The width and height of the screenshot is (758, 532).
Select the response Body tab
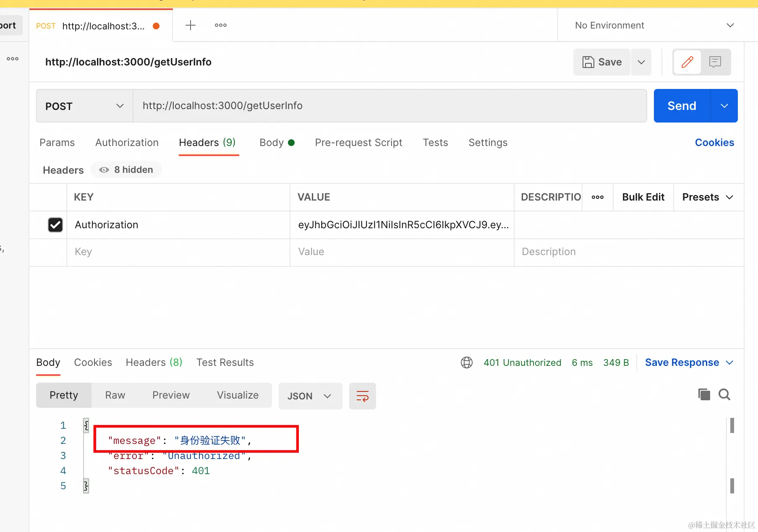coord(48,362)
